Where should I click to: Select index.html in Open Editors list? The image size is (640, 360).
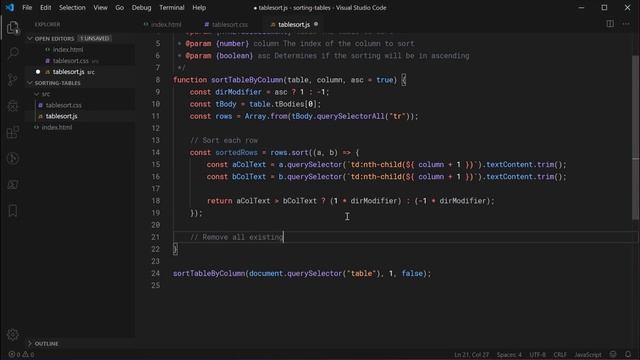68,50
